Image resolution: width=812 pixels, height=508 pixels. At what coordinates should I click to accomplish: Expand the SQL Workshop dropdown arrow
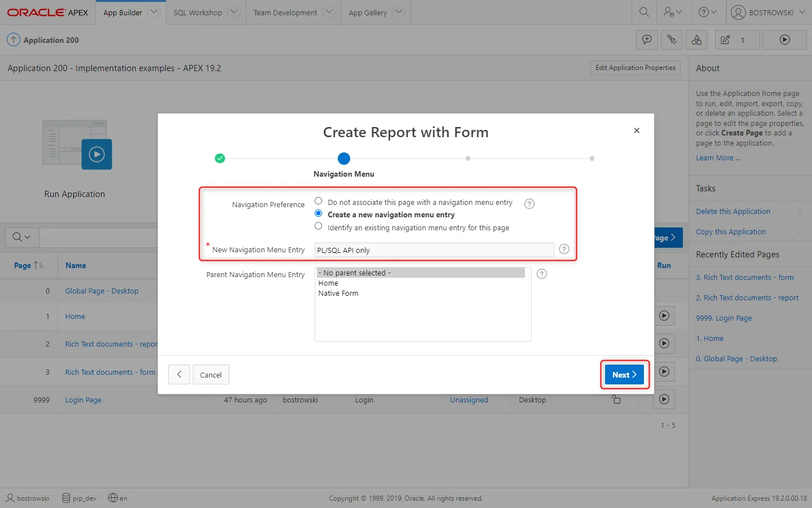click(x=234, y=12)
